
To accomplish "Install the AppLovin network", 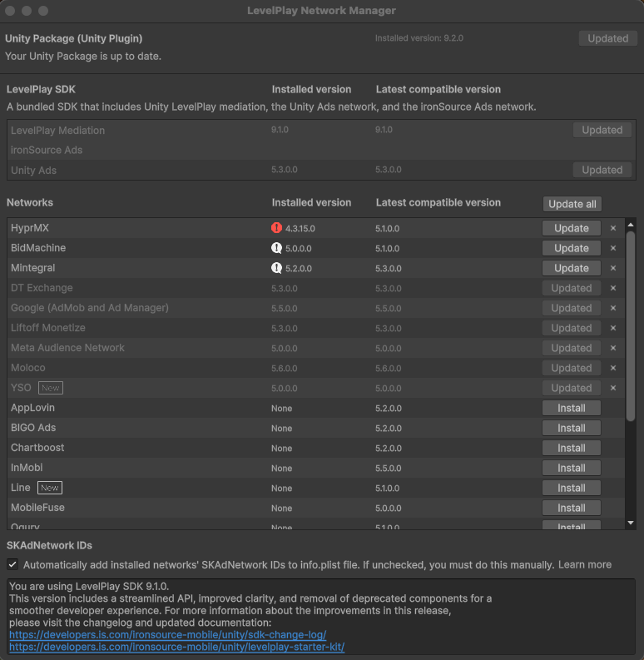I will click(571, 408).
